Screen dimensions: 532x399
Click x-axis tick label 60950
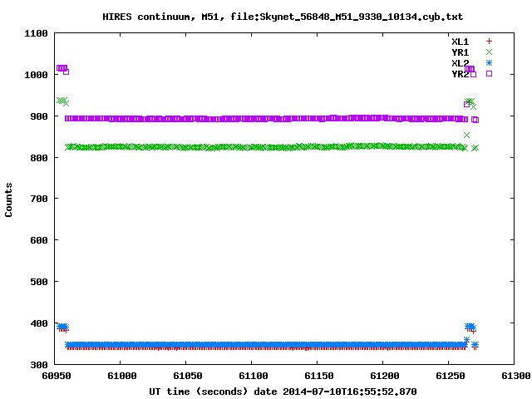click(56, 376)
